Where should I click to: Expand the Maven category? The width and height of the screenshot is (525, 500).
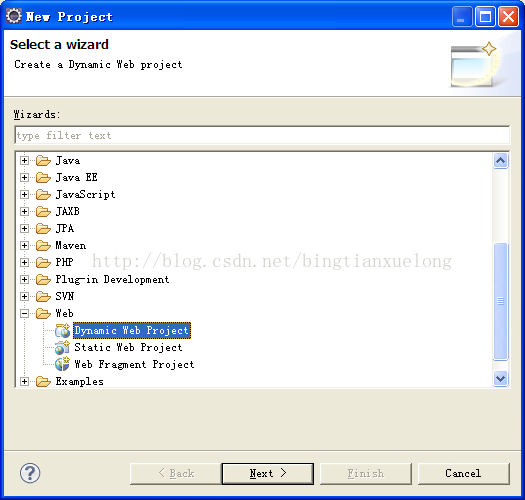click(24, 245)
